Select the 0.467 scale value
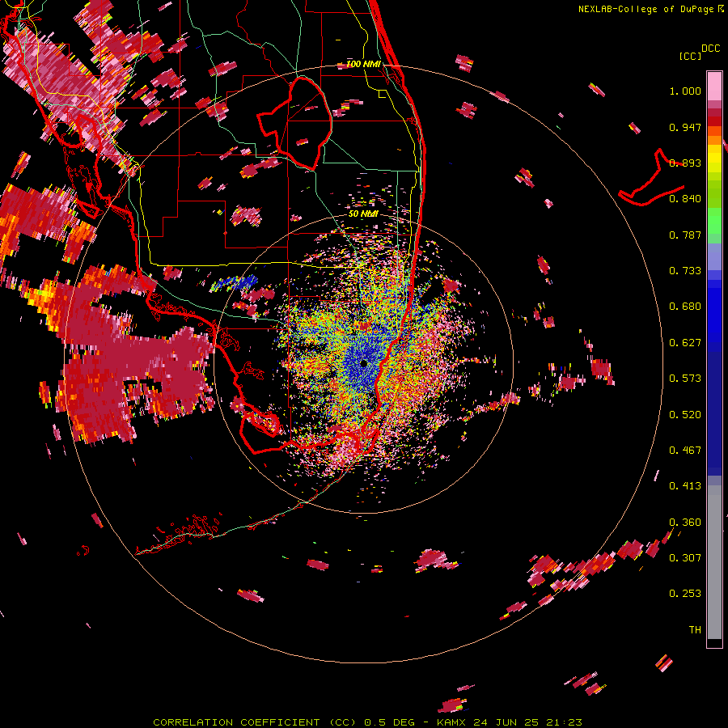Image resolution: width=728 pixels, height=728 pixels. coord(685,451)
